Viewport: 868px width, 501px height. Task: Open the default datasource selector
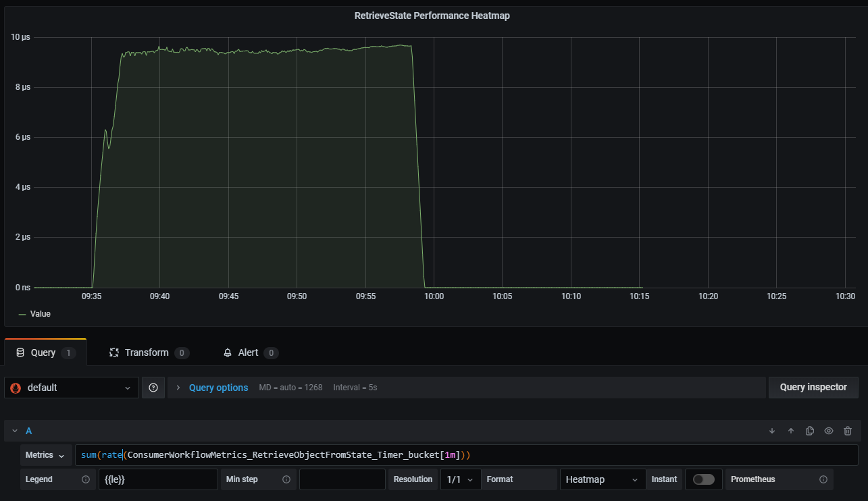(x=71, y=387)
